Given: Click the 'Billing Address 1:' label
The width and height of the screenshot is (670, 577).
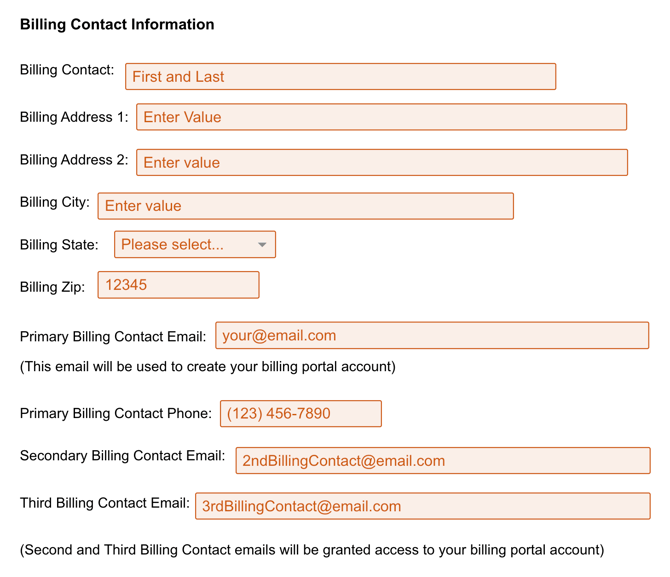Looking at the screenshot, I should [x=74, y=117].
